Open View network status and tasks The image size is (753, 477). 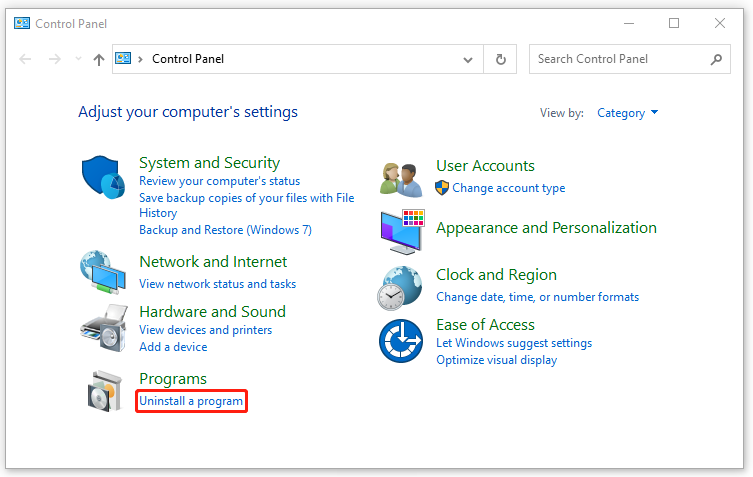pyautogui.click(x=218, y=284)
